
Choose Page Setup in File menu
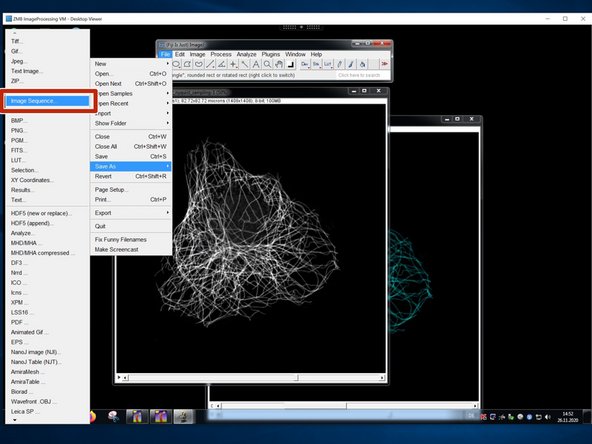pos(131,190)
